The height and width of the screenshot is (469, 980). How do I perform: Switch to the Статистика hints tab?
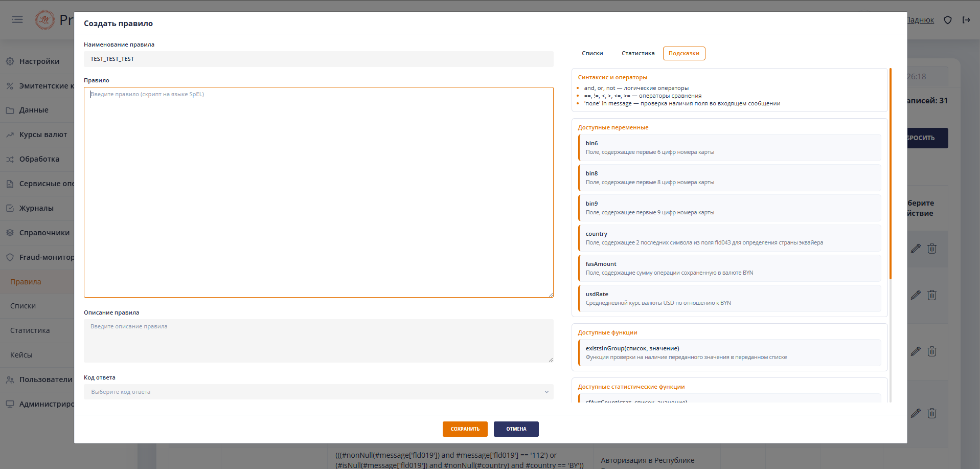click(637, 53)
